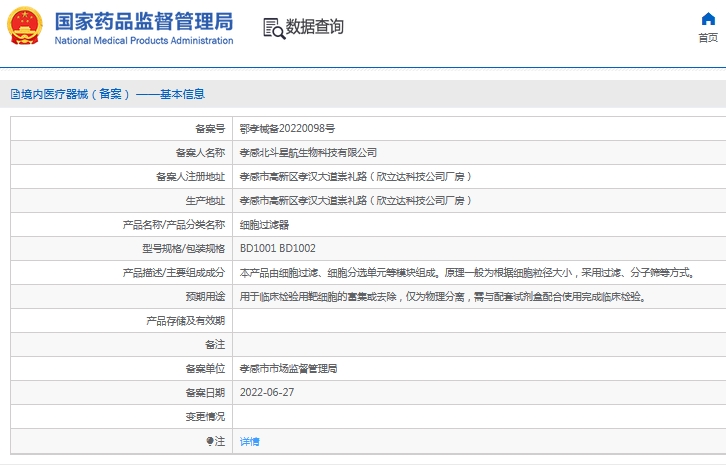This screenshot has width=726, height=465.
Task: Click the 备案人名称 field label
Action: click(200, 153)
